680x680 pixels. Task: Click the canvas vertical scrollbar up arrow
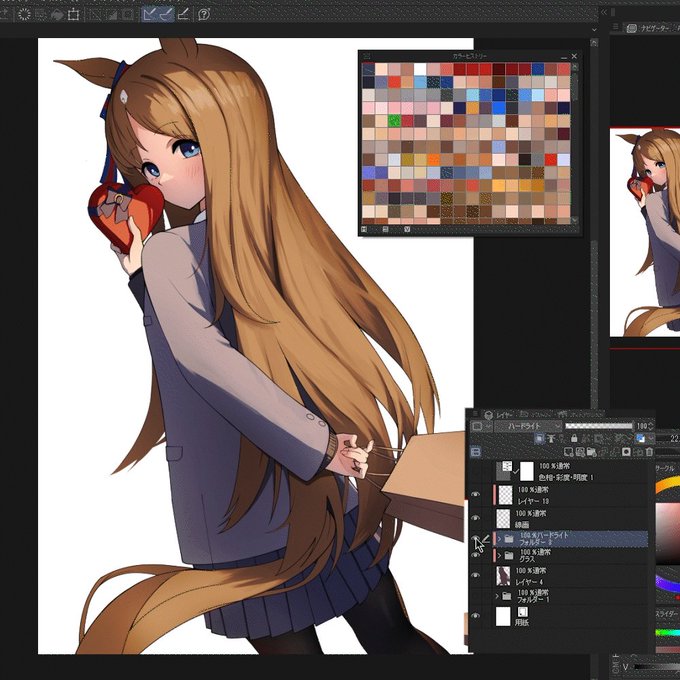click(x=594, y=42)
